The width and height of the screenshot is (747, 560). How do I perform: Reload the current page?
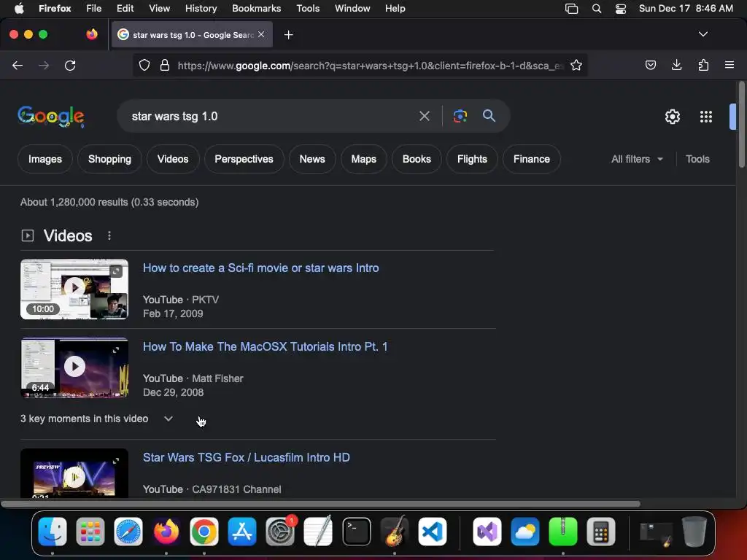[70, 65]
